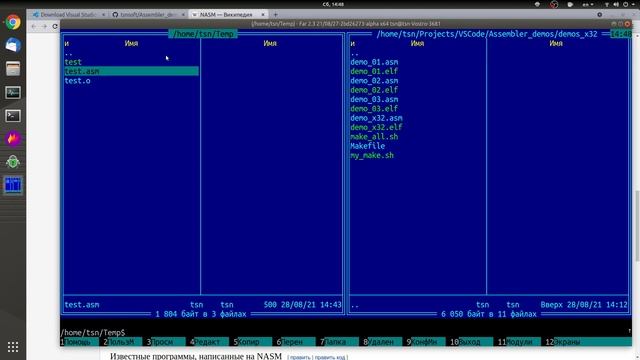
Task: Select my_make.sh in right panel
Action: (x=372, y=156)
